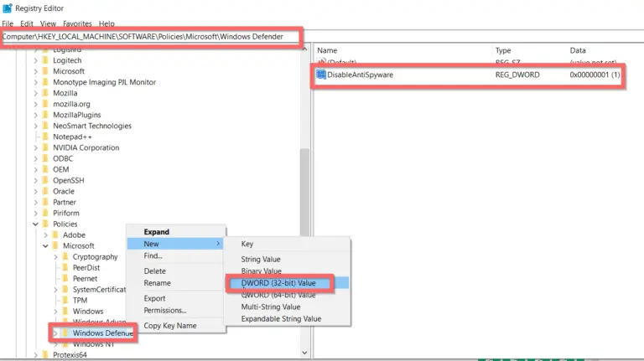Click the NeoSmart Technologies folder icon
The height and width of the screenshot is (361, 644).
pos(45,126)
